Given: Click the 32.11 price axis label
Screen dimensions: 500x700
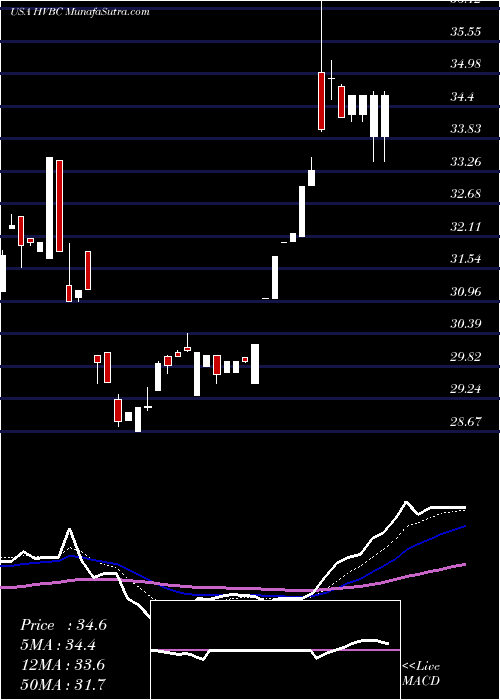Looking at the screenshot, I should coord(466,226).
